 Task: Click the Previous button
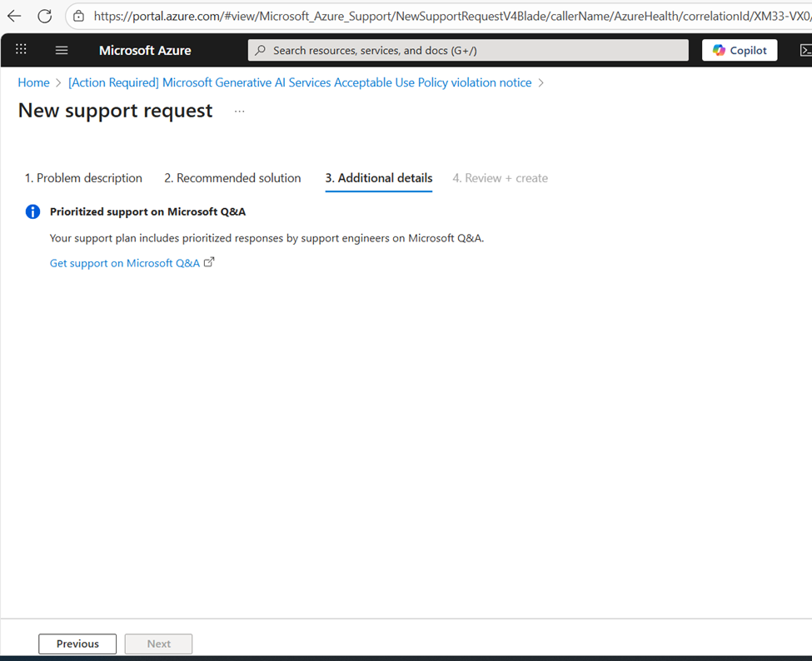click(x=77, y=644)
